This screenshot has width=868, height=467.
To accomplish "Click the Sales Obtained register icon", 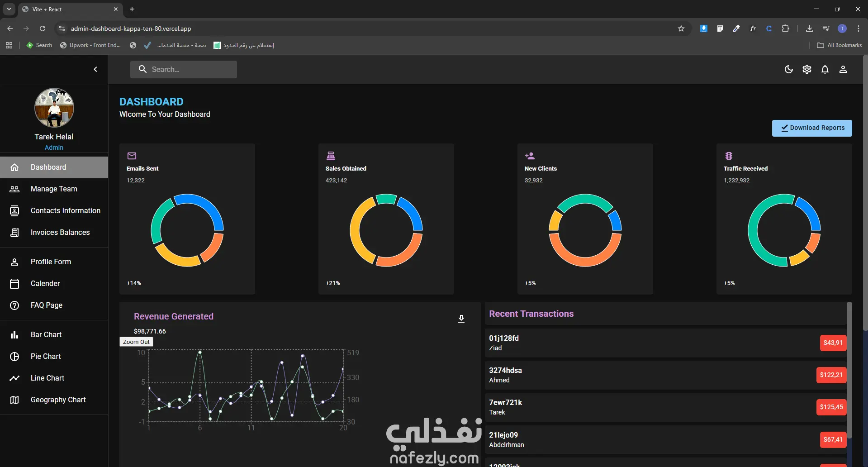I will click(331, 156).
